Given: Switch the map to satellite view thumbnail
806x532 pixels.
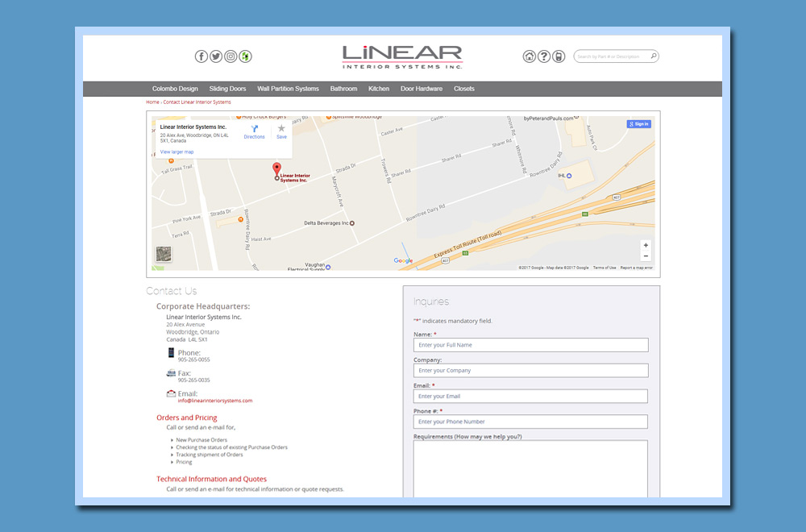Looking at the screenshot, I should tap(164, 254).
